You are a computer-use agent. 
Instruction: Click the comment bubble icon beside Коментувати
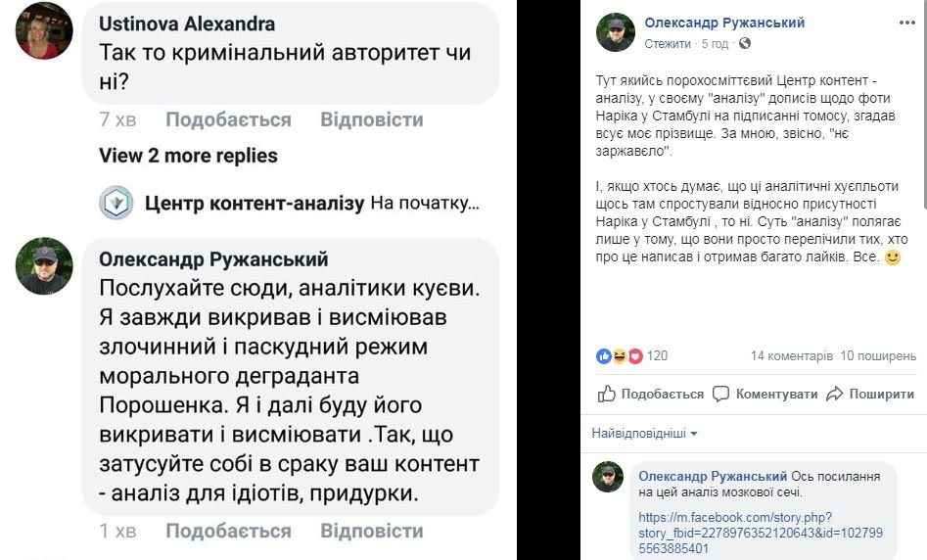click(x=721, y=394)
